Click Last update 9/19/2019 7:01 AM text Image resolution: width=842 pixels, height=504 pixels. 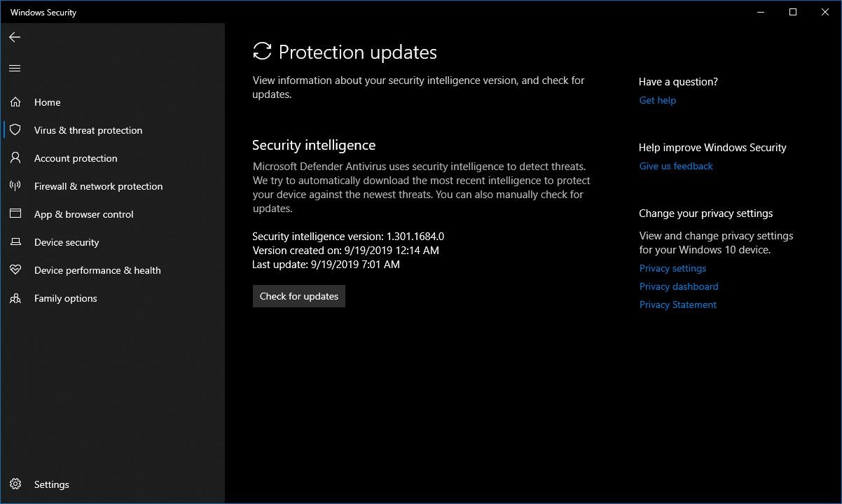[x=326, y=264]
